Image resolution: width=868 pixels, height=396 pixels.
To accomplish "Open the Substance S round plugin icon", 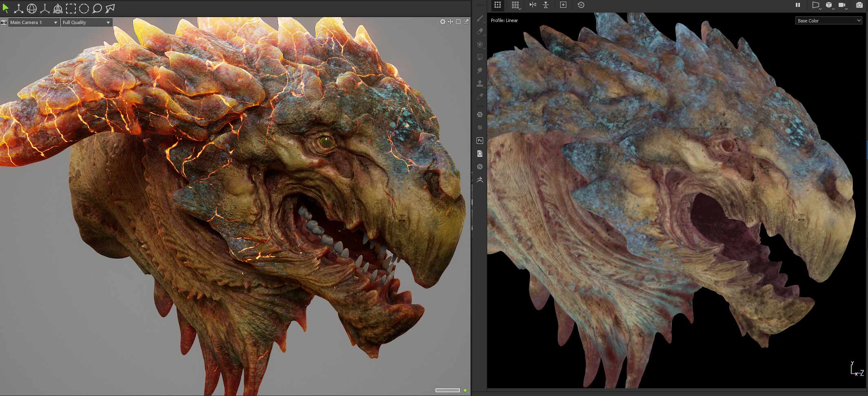I will tap(480, 128).
